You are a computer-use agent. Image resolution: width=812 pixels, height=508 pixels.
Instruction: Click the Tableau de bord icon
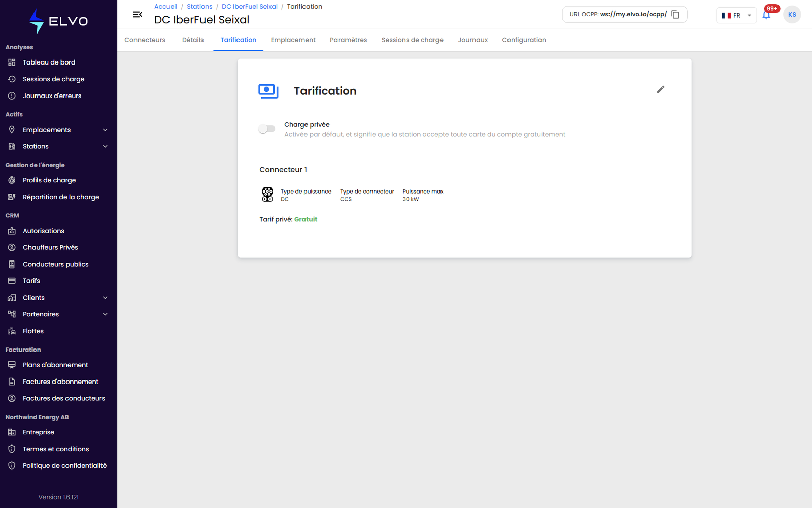(x=12, y=62)
